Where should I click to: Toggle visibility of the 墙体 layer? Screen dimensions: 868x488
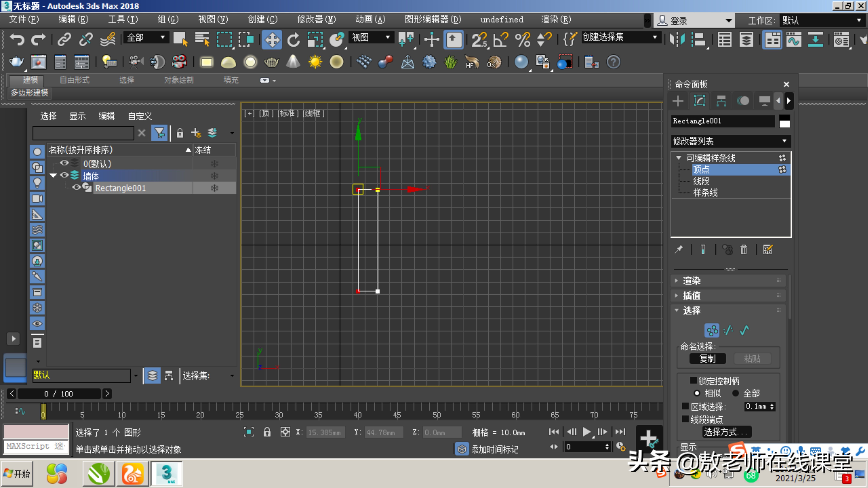pyautogui.click(x=64, y=175)
